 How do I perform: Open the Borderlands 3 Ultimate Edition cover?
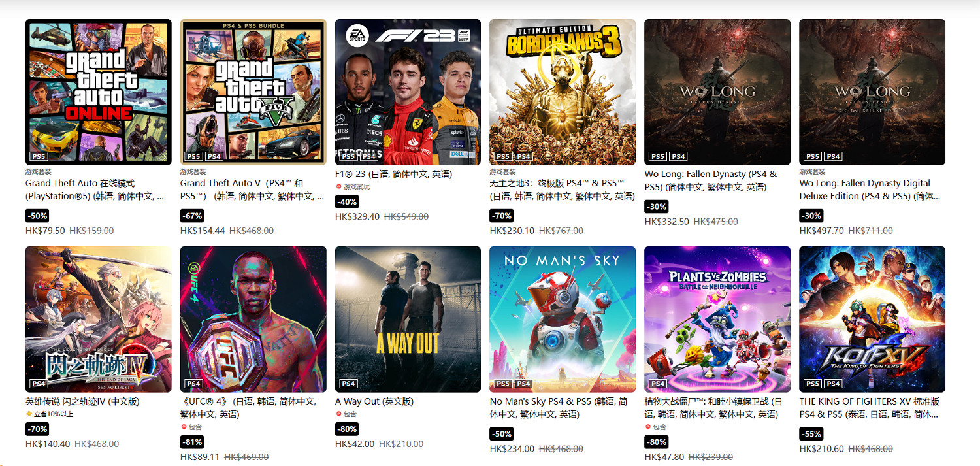tap(563, 92)
